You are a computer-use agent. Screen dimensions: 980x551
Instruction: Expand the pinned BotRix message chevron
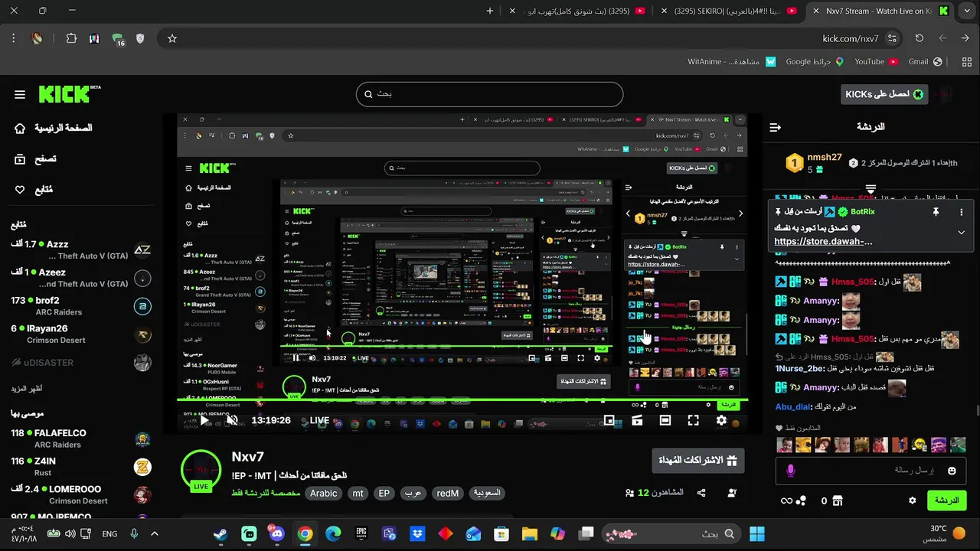pyautogui.click(x=962, y=233)
